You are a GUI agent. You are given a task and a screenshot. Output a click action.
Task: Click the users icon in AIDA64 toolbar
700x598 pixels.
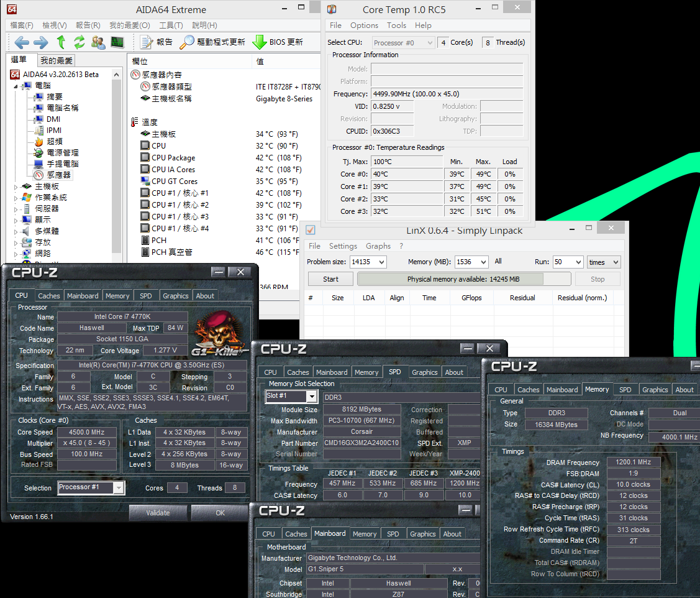click(98, 42)
